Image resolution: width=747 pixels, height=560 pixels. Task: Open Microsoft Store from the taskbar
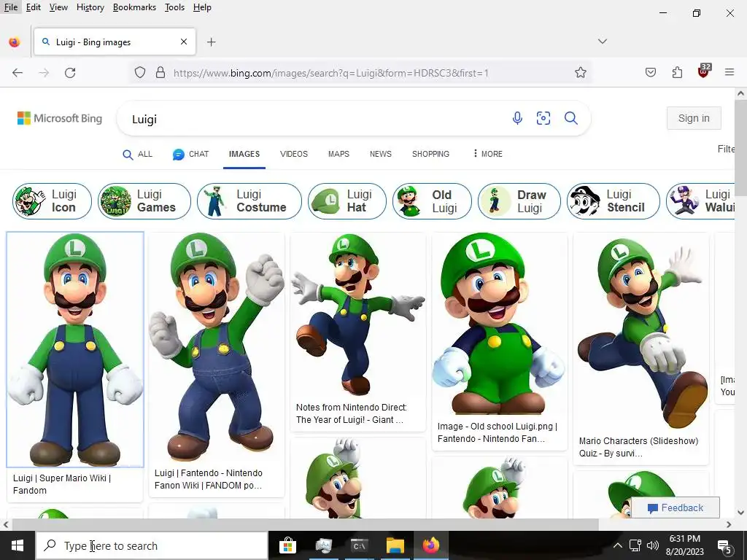(x=287, y=545)
